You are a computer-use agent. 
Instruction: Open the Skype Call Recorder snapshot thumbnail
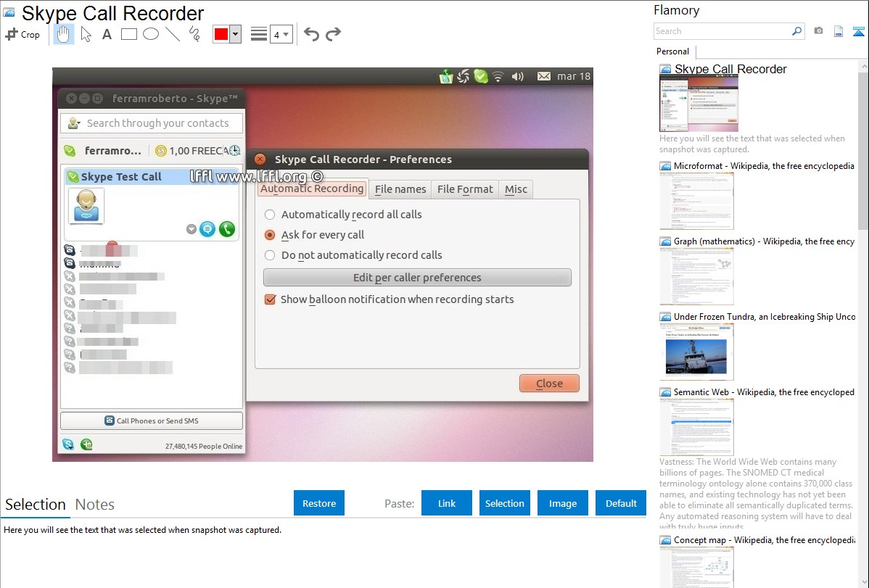(699, 104)
